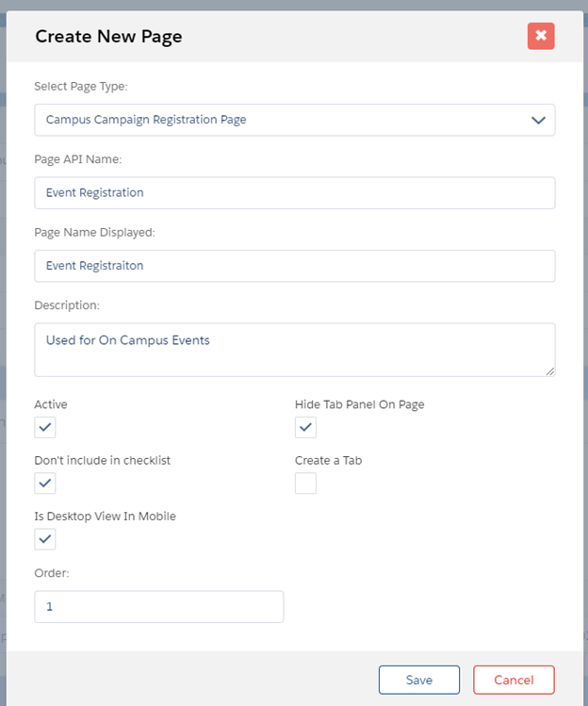Click the Description box resize handle
The width and height of the screenshot is (588, 706).
click(549, 370)
